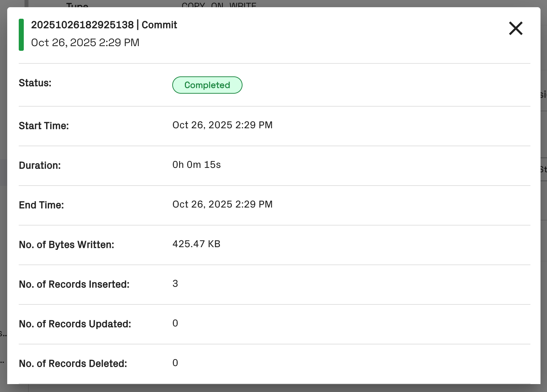Click the No. of Records Updated label
The width and height of the screenshot is (547, 392).
click(75, 324)
